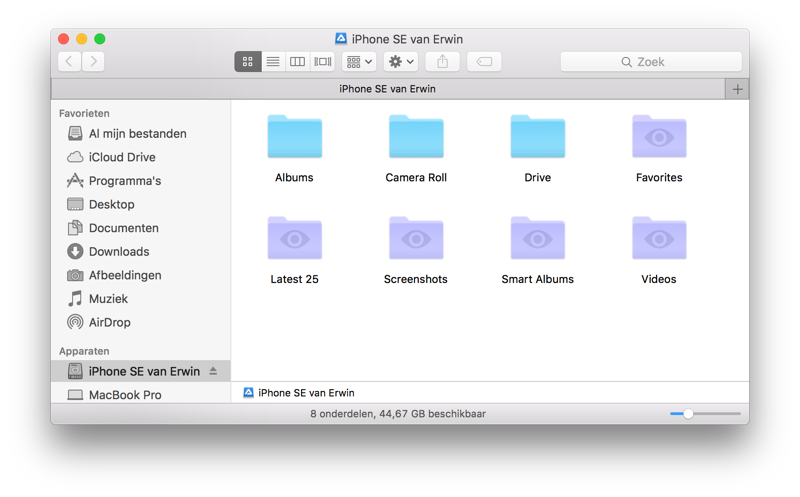Open Documenten in sidebar
Screen dimensions: 800x497
(141, 228)
